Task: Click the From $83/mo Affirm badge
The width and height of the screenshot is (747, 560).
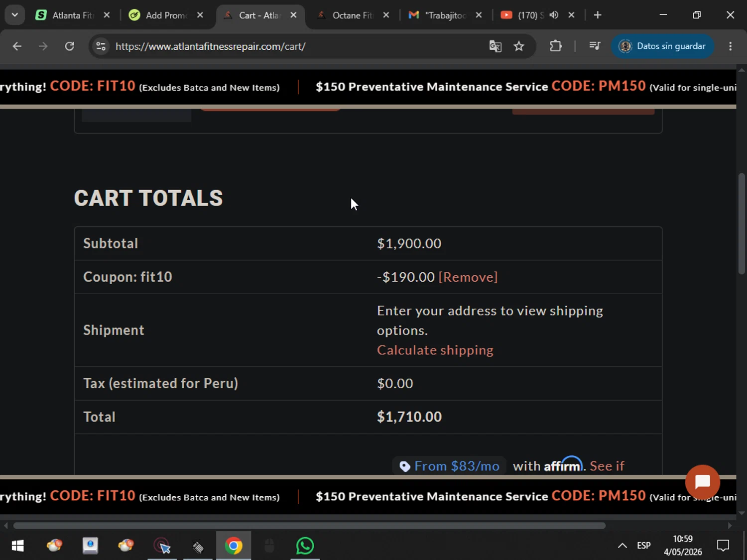Action: 449,466
